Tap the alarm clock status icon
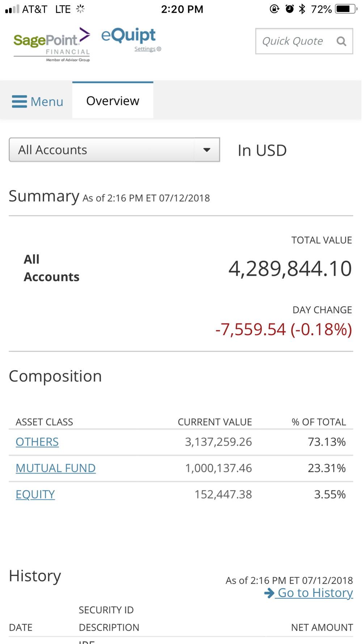Screen dimensions: 362x644 [x=289, y=9]
